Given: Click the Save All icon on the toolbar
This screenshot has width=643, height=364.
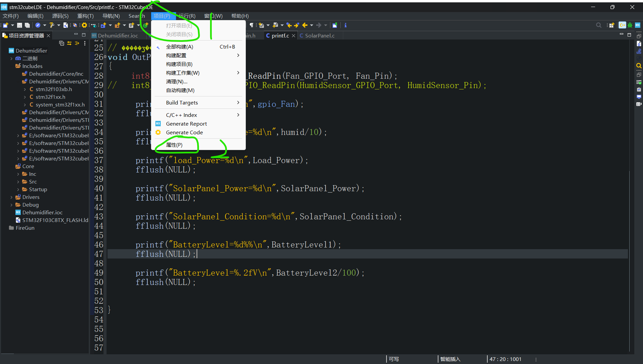Looking at the screenshot, I should (27, 25).
